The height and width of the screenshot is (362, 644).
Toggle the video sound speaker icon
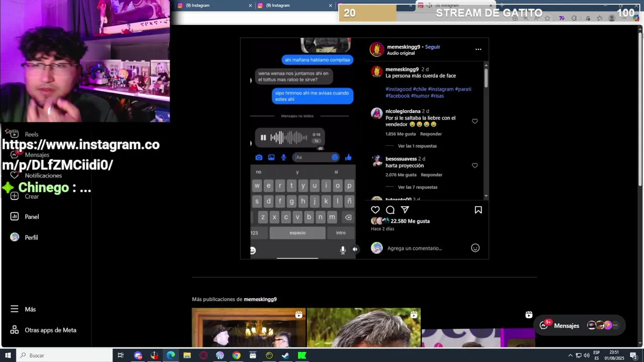[x=355, y=249]
